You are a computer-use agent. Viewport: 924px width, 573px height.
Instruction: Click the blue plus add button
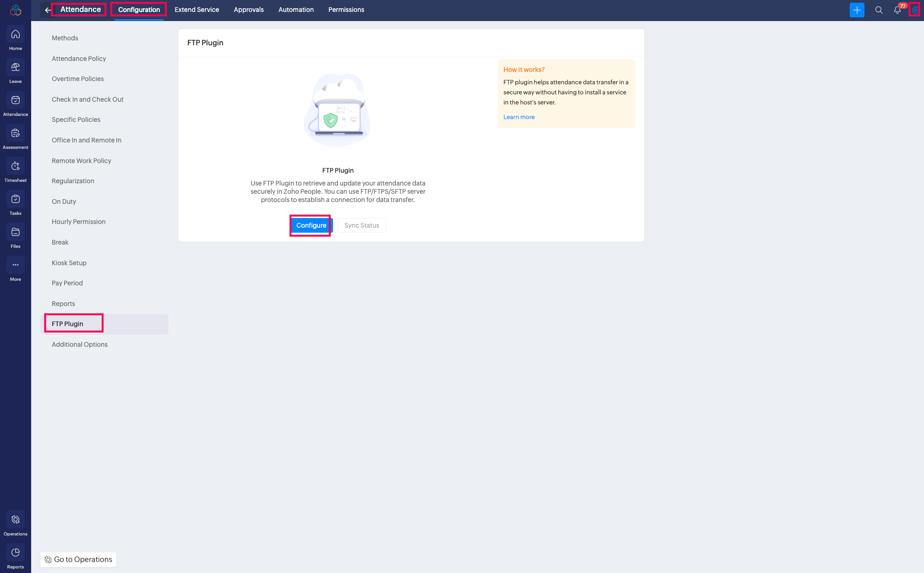pos(857,10)
